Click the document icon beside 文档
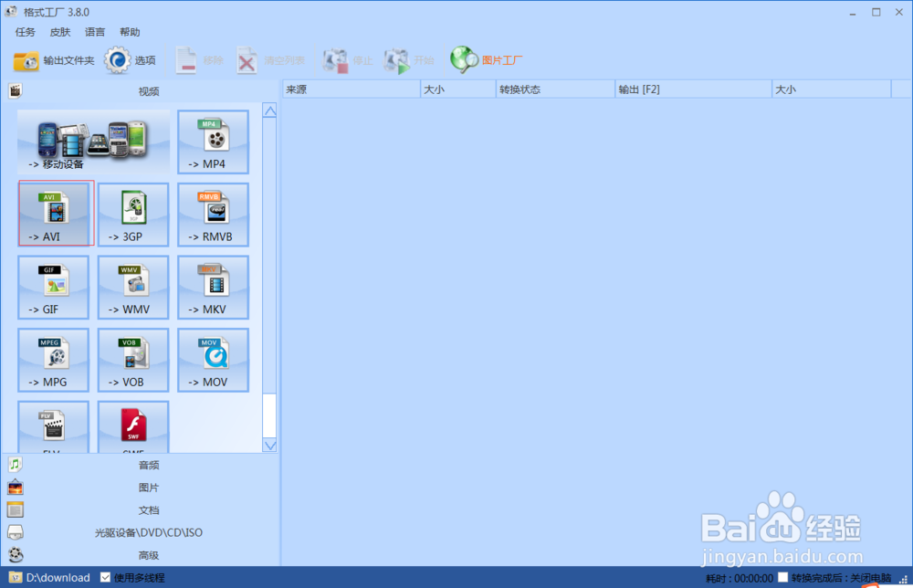 click(16, 510)
